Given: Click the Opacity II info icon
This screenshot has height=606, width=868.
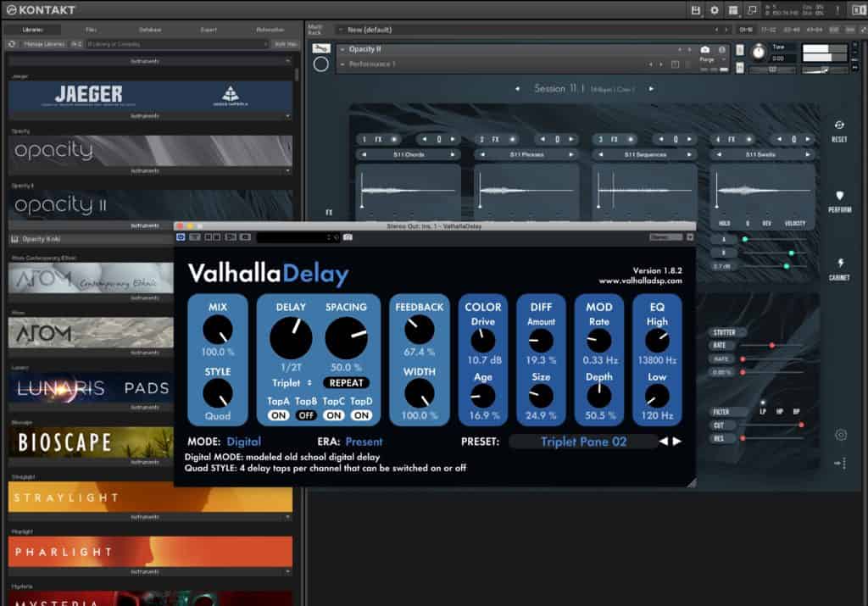Looking at the screenshot, I should point(722,49).
